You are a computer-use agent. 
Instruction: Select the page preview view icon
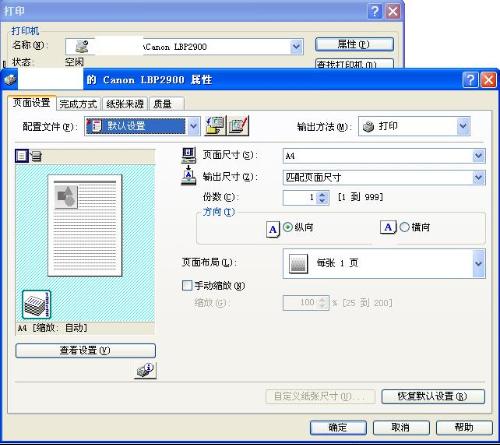(x=22, y=156)
